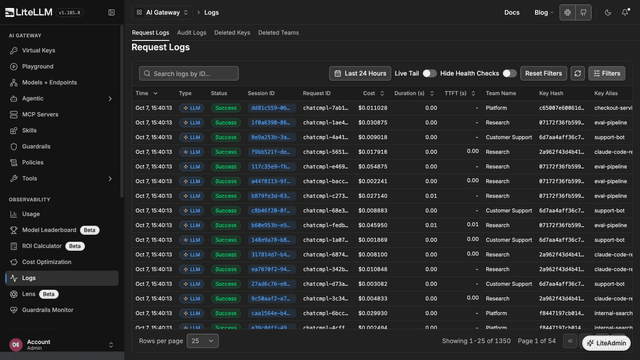
Task: Select Logs in the sidebar
Action: [x=62, y=278]
